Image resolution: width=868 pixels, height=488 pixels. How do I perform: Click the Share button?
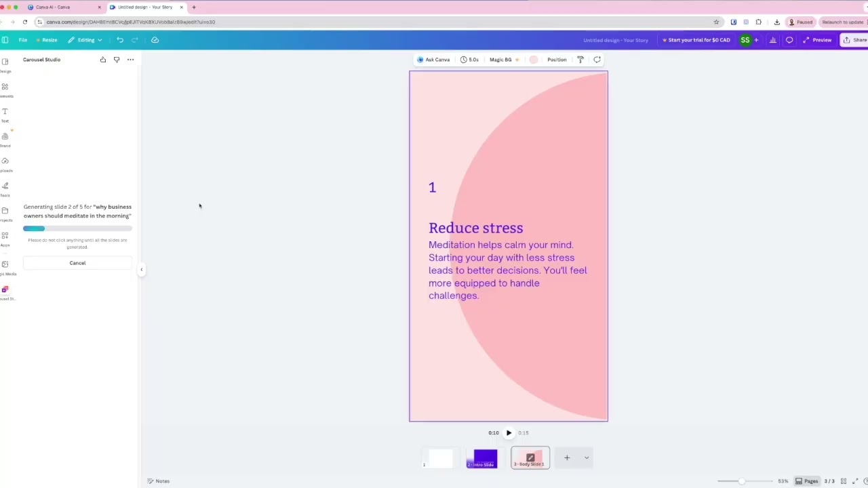854,40
